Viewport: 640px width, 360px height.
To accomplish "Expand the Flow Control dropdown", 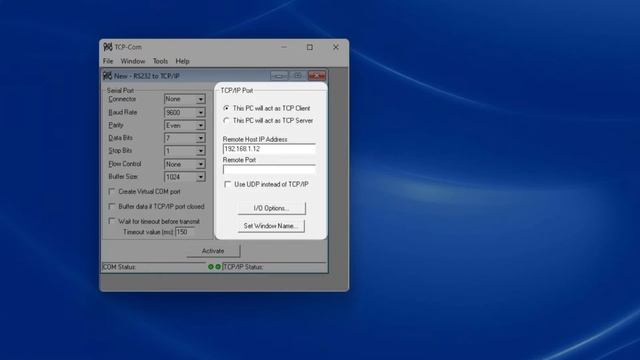I will [x=200, y=164].
